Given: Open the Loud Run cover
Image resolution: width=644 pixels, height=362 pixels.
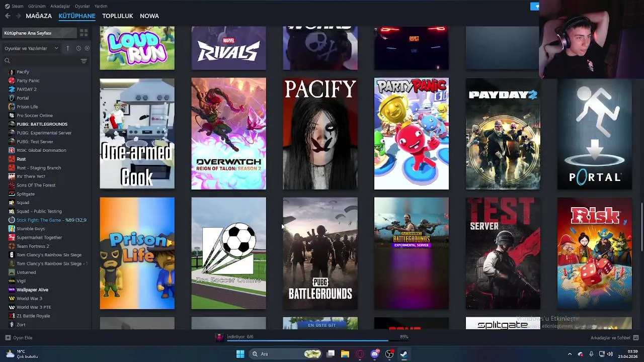Looking at the screenshot, I should (x=137, y=48).
